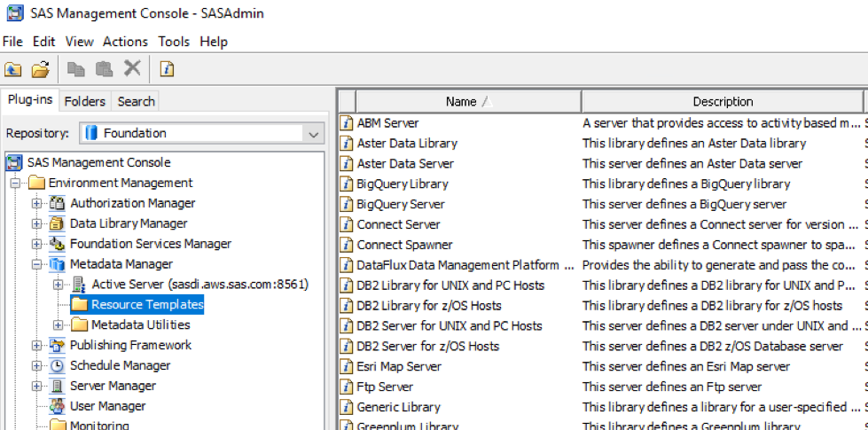Click the delete X toolbar icon

point(132,69)
